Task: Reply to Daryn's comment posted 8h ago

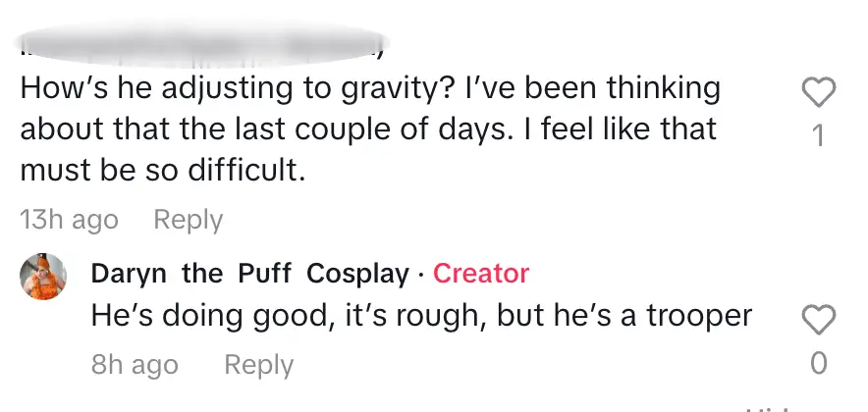Action: point(258,365)
